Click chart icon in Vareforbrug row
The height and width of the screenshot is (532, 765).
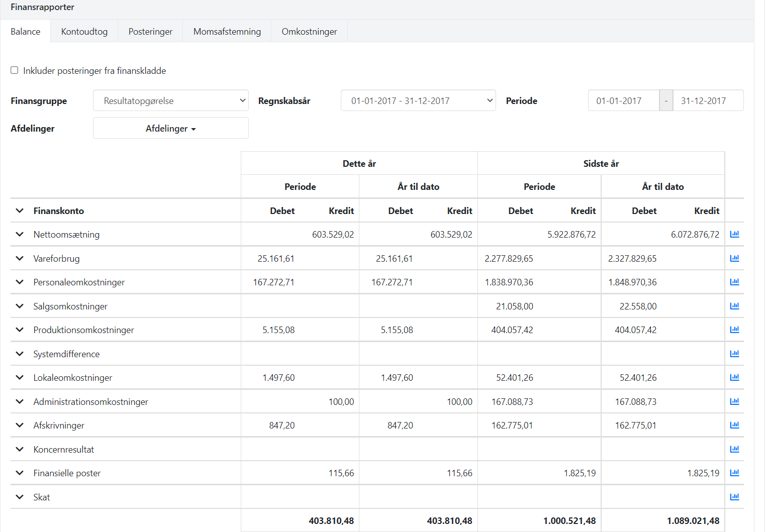coord(734,258)
